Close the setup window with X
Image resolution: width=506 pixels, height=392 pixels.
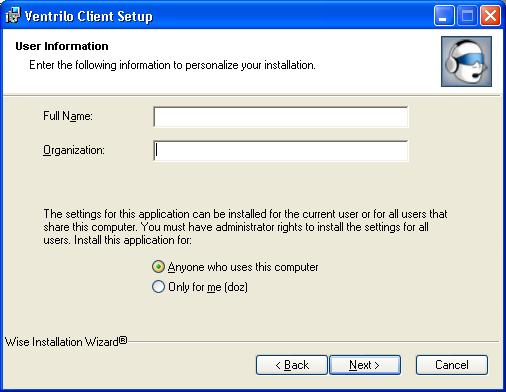[x=490, y=16]
